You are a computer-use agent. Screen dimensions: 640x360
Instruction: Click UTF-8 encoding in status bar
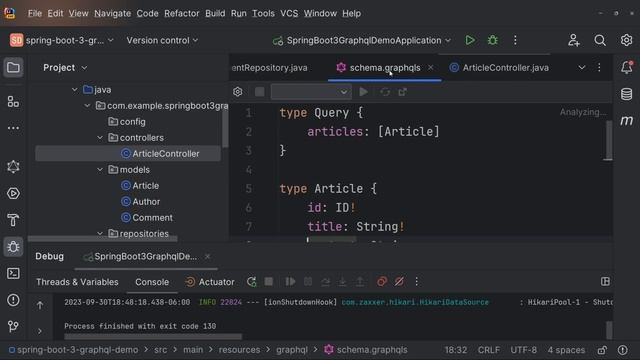coord(523,350)
